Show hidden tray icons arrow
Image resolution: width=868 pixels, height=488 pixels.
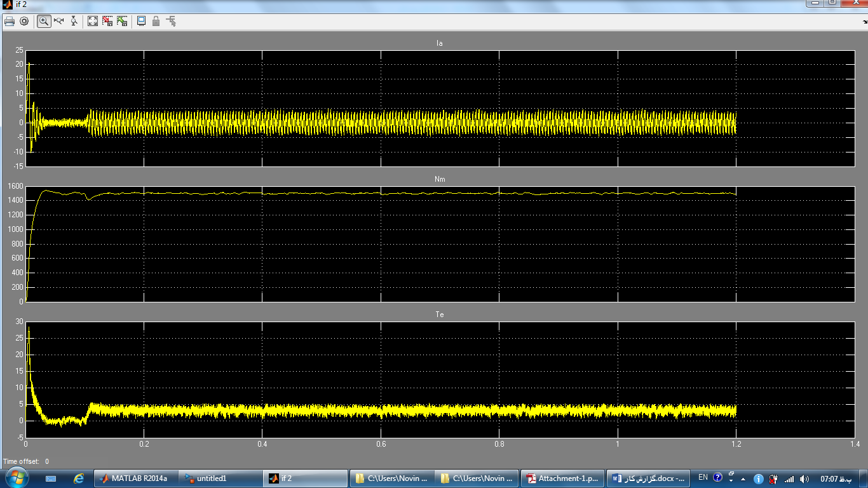tap(743, 478)
